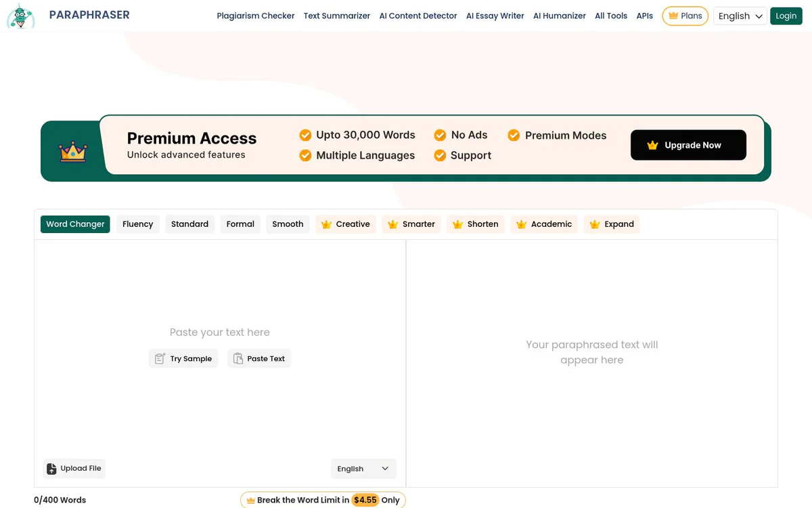Click the 0/400 Words counter
The image size is (812, 508).
(x=60, y=500)
